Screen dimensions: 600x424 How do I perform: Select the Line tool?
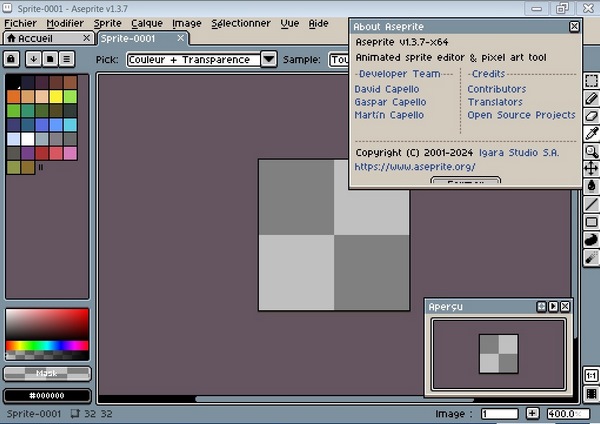[591, 204]
